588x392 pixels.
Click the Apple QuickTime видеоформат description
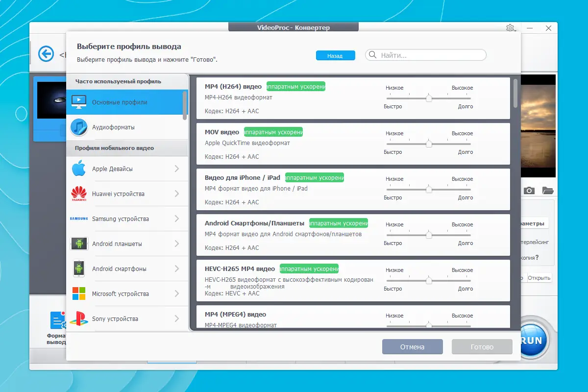tap(247, 143)
